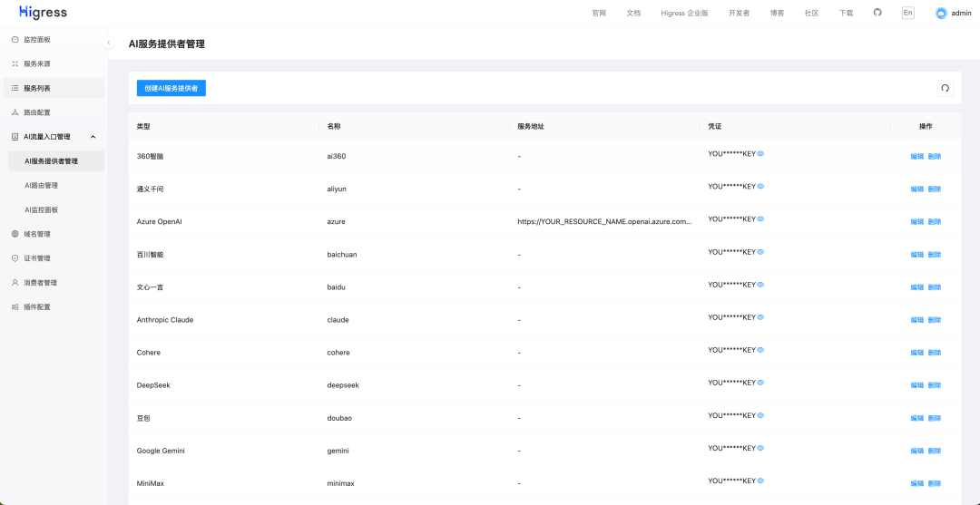This screenshot has height=505, width=980.
Task: Open the 下载 header link
Action: coord(847,13)
